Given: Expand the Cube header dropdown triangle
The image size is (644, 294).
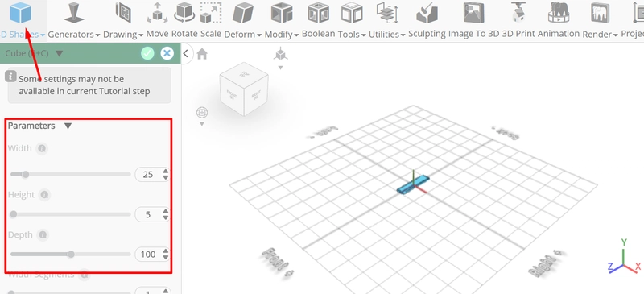Looking at the screenshot, I should pos(59,53).
